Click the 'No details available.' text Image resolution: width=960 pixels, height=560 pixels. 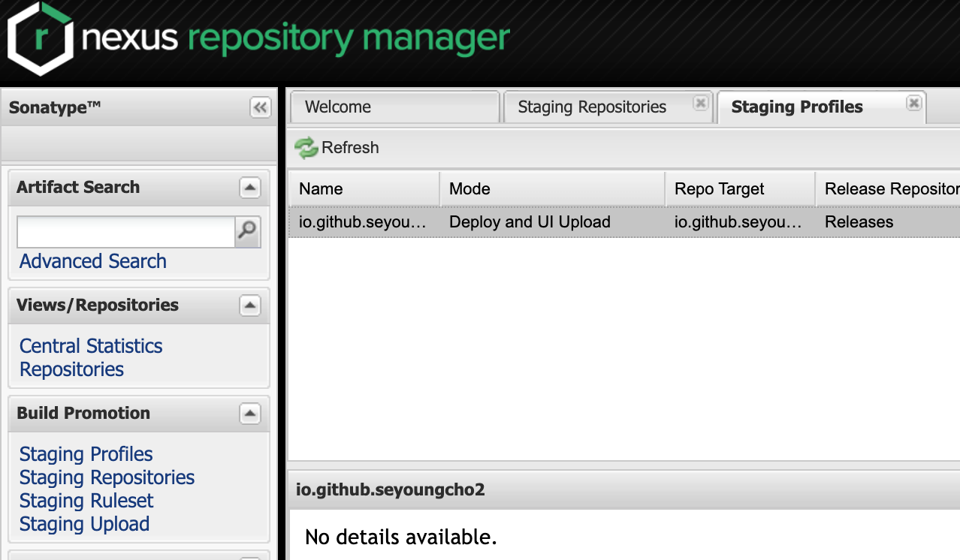coord(401,537)
